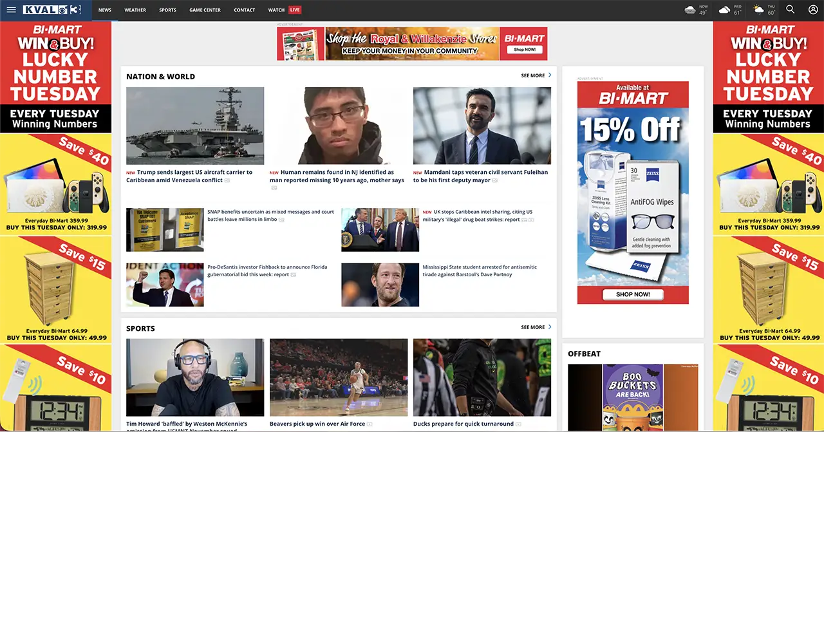
Task: Open the hamburger navigation menu
Action: tap(11, 10)
